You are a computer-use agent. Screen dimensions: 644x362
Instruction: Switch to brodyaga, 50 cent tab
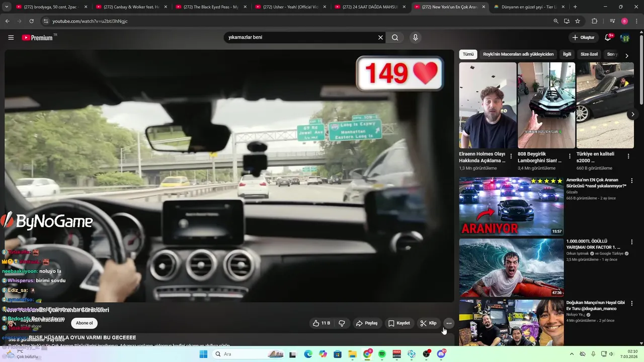(x=51, y=7)
